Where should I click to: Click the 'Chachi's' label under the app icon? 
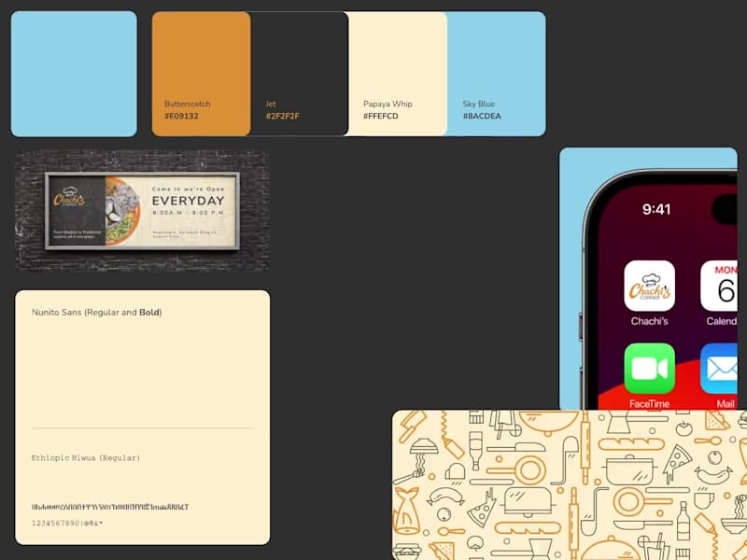pyautogui.click(x=649, y=321)
